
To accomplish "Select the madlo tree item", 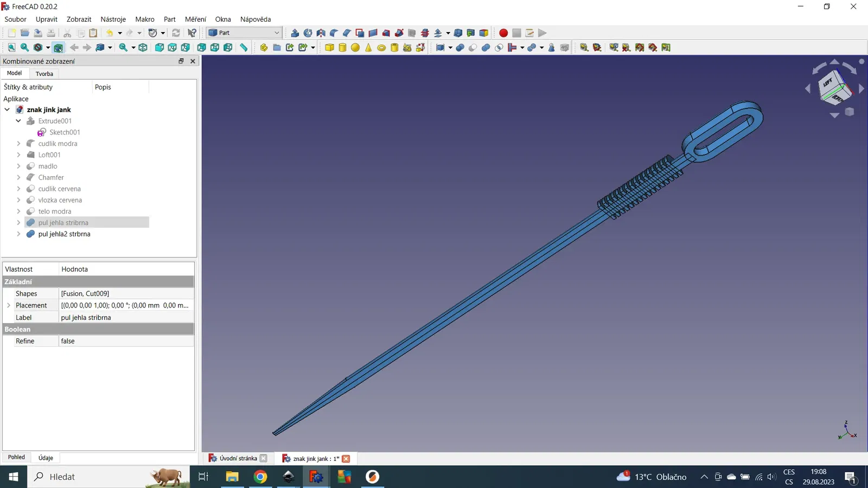I will click(x=48, y=166).
